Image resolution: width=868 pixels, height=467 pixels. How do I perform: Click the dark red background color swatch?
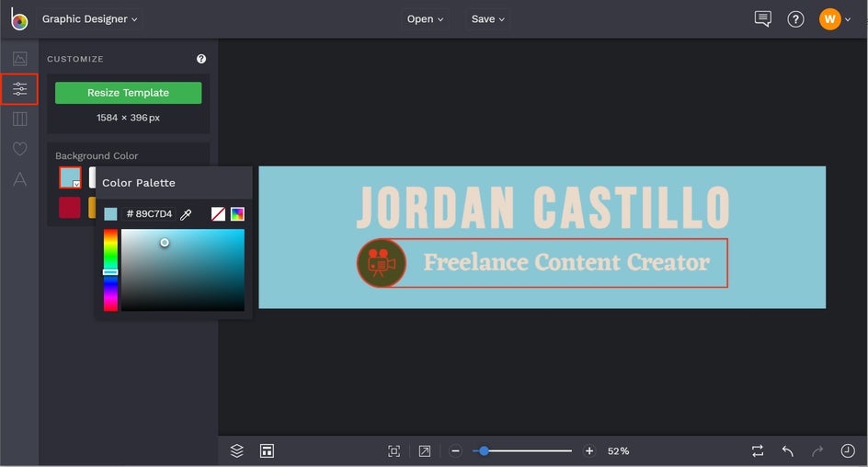pos(70,208)
